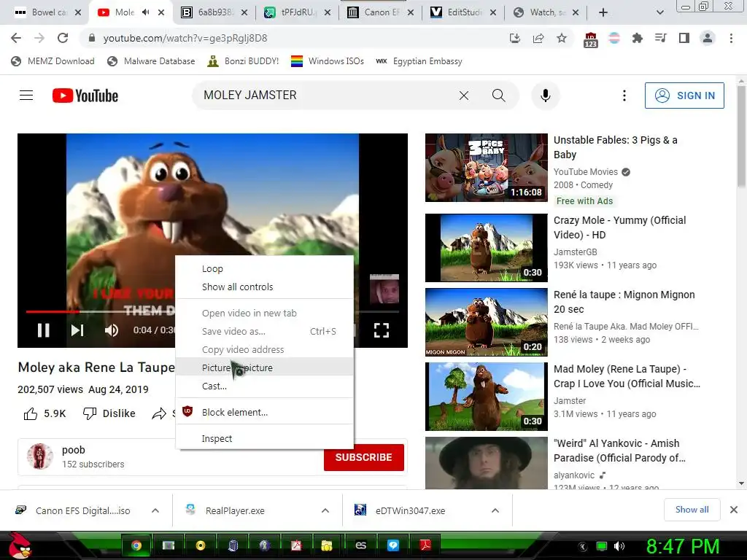Image resolution: width=747 pixels, height=560 pixels.
Task: Open René la taupe Mignon title
Action: 624,302
